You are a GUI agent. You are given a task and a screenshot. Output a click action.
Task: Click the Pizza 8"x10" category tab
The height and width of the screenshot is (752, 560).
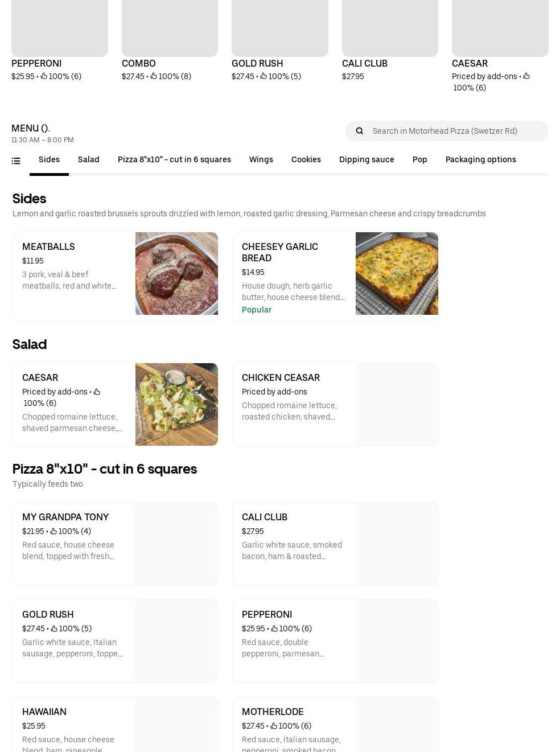coord(174,159)
